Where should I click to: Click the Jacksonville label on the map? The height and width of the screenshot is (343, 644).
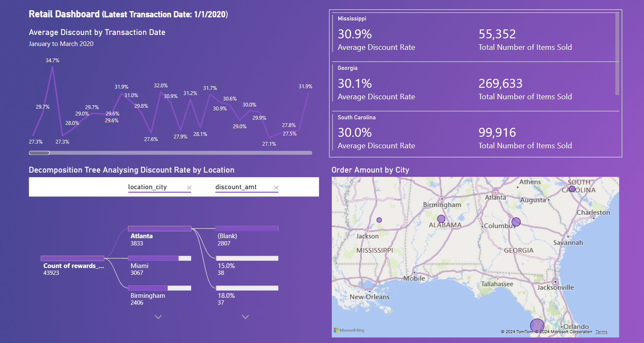click(x=556, y=287)
